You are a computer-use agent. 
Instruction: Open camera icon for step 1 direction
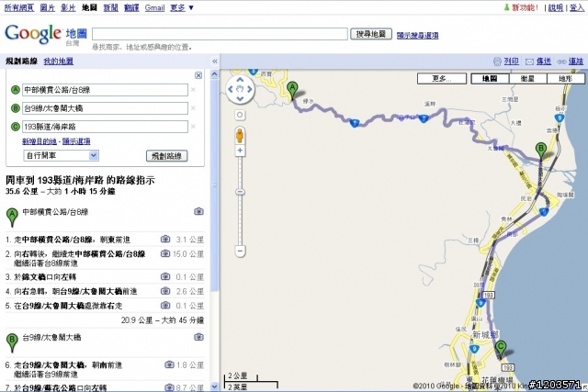pyautogui.click(x=165, y=239)
